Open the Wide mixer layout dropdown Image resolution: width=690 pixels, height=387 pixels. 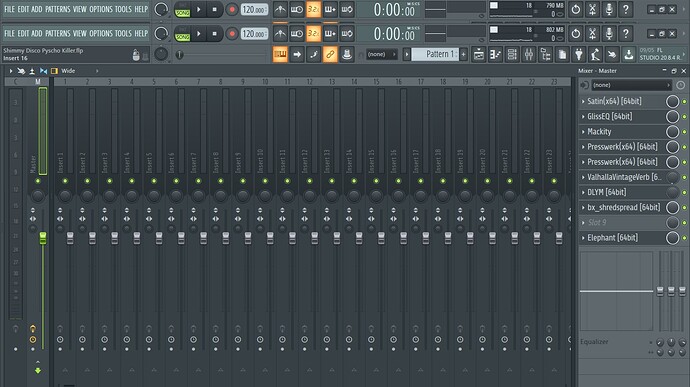80,71
